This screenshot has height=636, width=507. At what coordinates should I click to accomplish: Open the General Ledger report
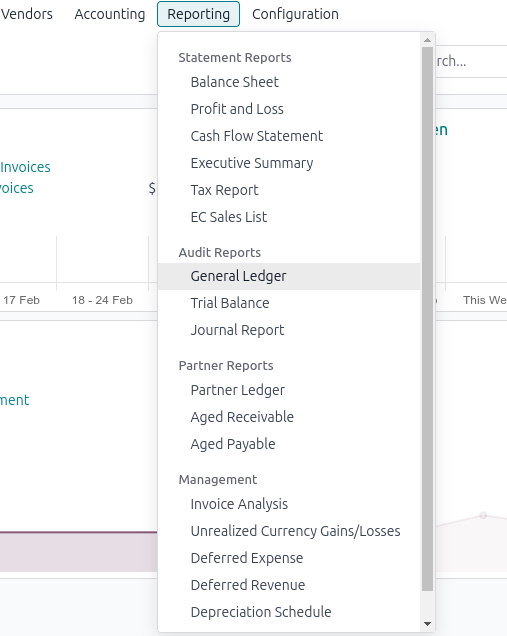point(289,276)
